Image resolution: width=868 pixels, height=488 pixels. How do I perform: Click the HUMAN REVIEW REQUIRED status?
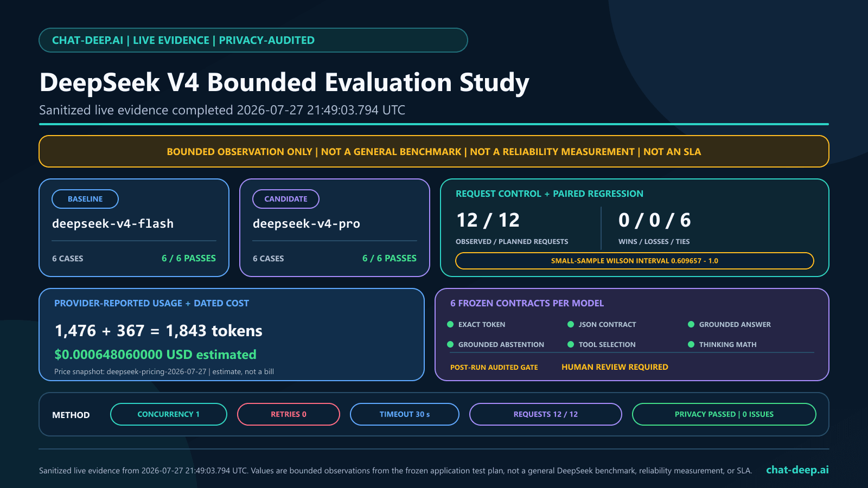click(615, 367)
